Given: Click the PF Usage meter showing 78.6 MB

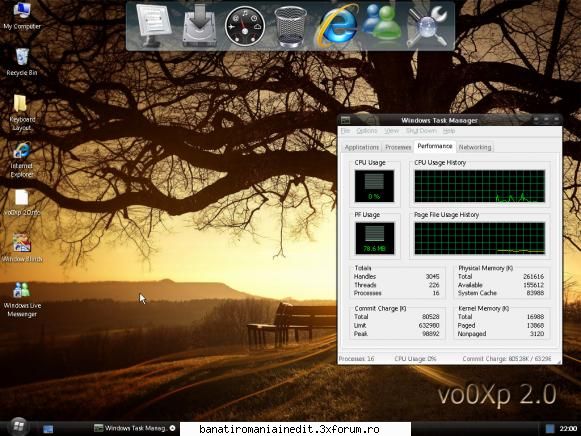Looking at the screenshot, I should tap(374, 238).
